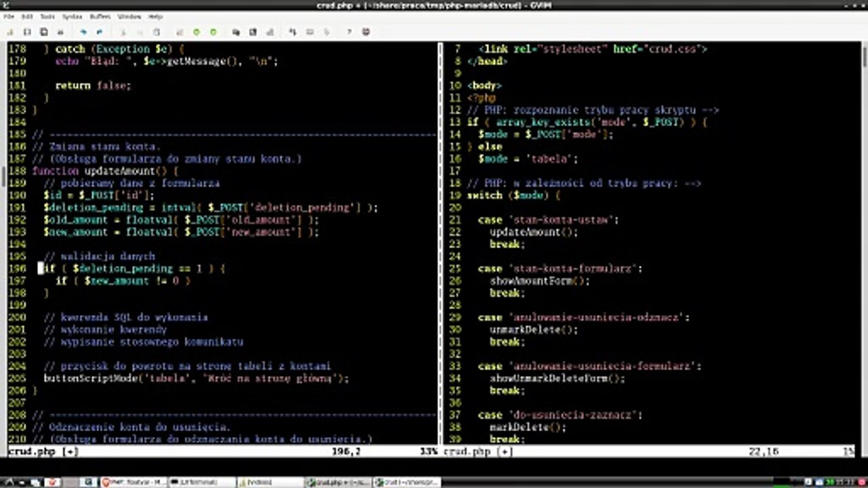868x488 pixels.
Task: Click the Run script toolbar icon
Action: [x=269, y=32]
